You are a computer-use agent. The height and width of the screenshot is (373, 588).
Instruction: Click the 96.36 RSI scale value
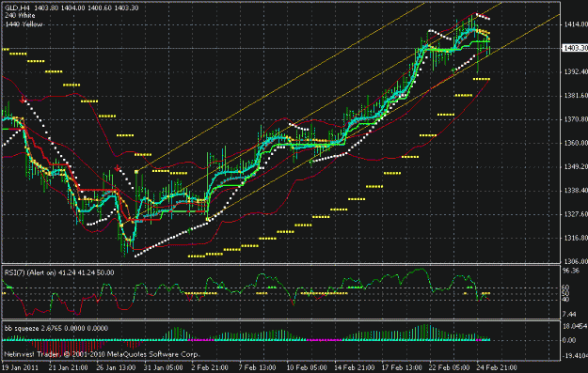571,271
